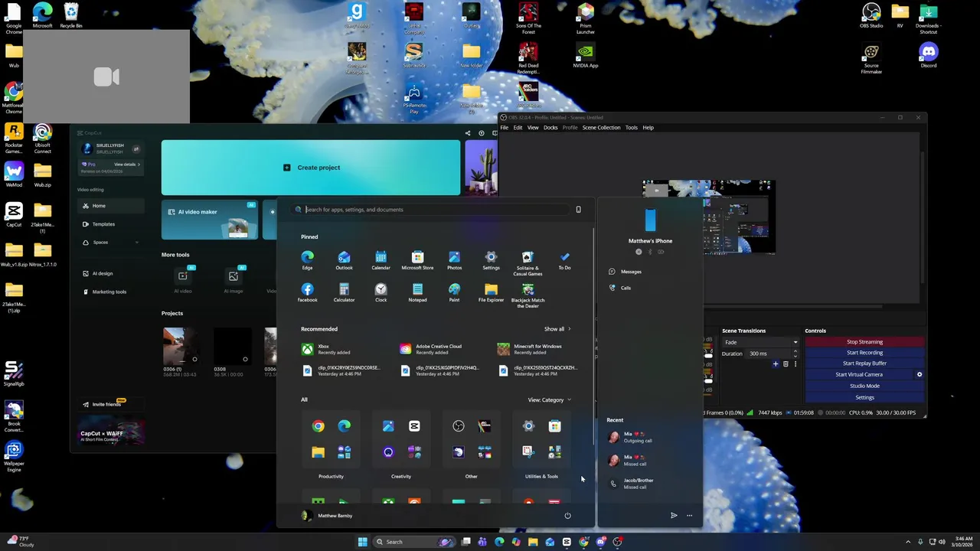Expand Spaces in CapCut sidebar
The image size is (980, 551).
click(136, 243)
